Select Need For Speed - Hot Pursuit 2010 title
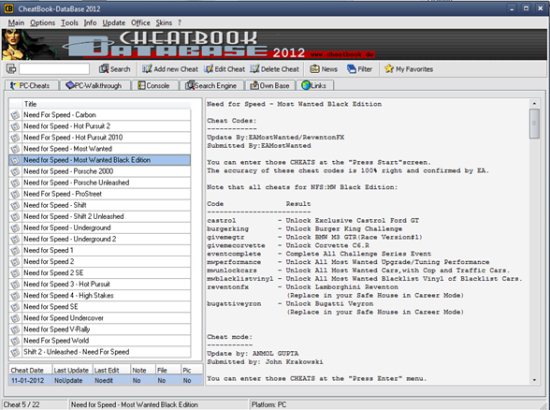This screenshot has width=550, height=410. point(73,137)
